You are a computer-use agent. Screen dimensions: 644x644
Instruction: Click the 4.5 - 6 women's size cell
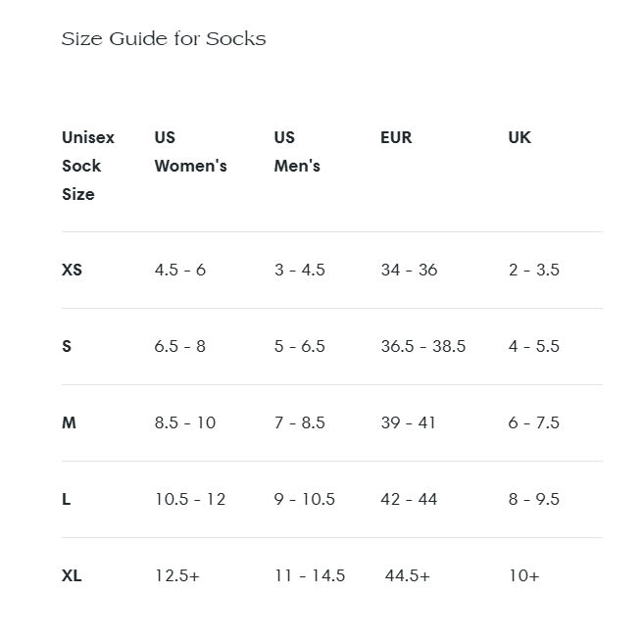coord(180,270)
